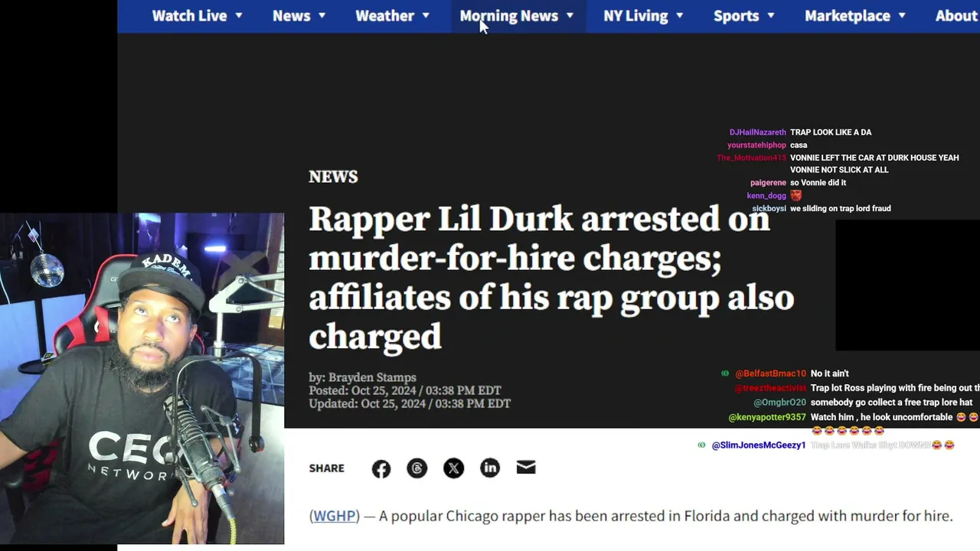The image size is (980, 551).
Task: Open the WGHP source link
Action: pos(335,516)
